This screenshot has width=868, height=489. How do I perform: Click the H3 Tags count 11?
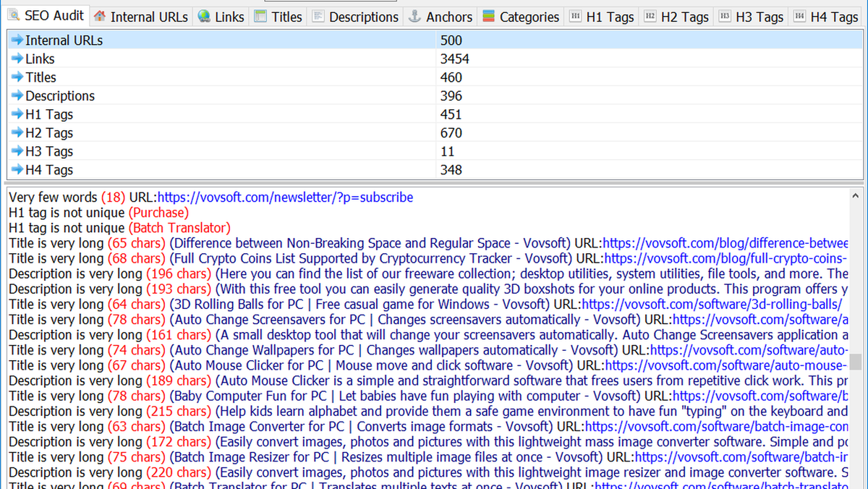(446, 152)
